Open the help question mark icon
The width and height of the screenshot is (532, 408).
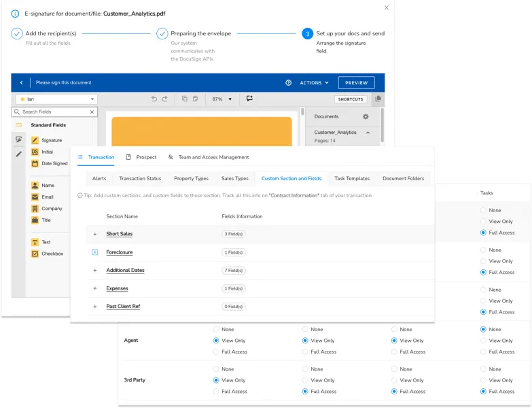[x=288, y=82]
